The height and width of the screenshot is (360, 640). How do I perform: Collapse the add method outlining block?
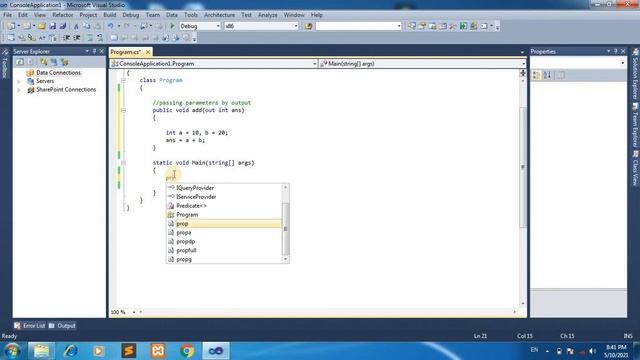(123, 110)
